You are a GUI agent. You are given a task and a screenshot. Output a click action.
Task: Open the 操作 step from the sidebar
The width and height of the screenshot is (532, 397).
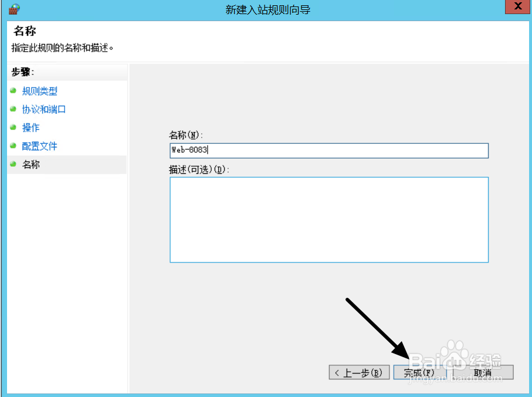[31, 127]
